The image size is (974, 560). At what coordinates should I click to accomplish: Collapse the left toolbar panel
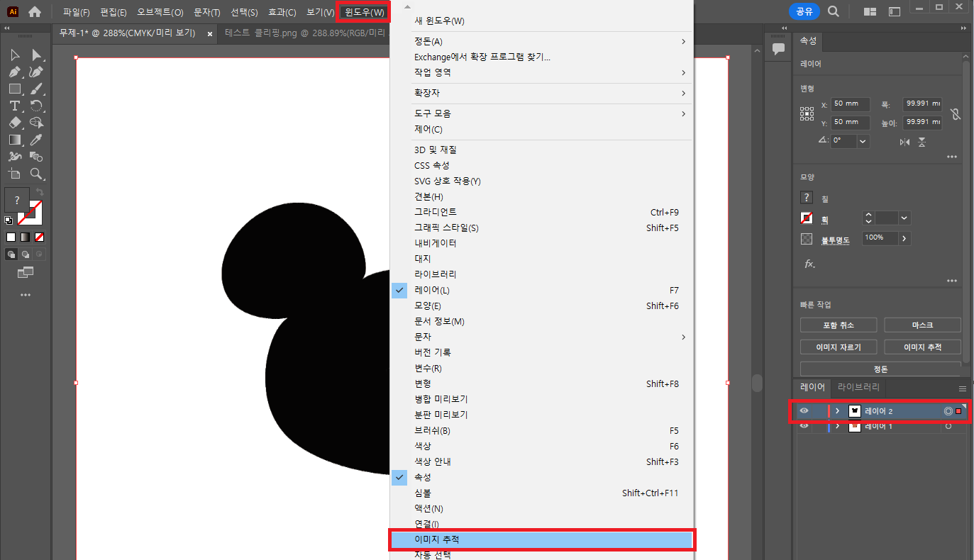pyautogui.click(x=8, y=28)
